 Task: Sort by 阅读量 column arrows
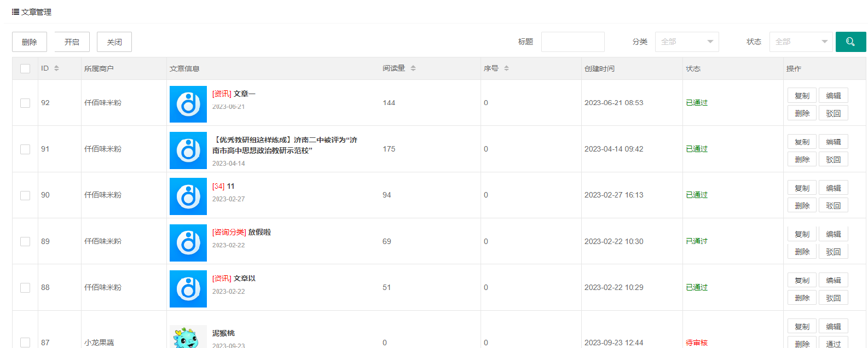pos(413,68)
